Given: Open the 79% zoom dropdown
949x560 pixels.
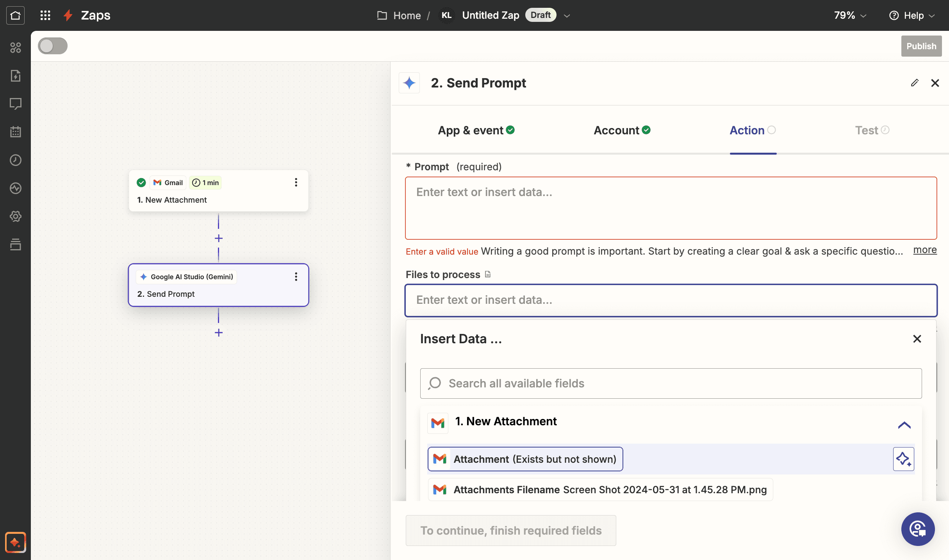Looking at the screenshot, I should tap(850, 15).
